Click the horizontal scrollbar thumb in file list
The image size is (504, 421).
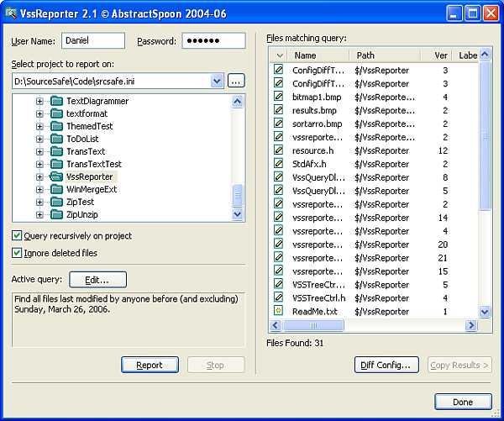pyautogui.click(x=313, y=325)
